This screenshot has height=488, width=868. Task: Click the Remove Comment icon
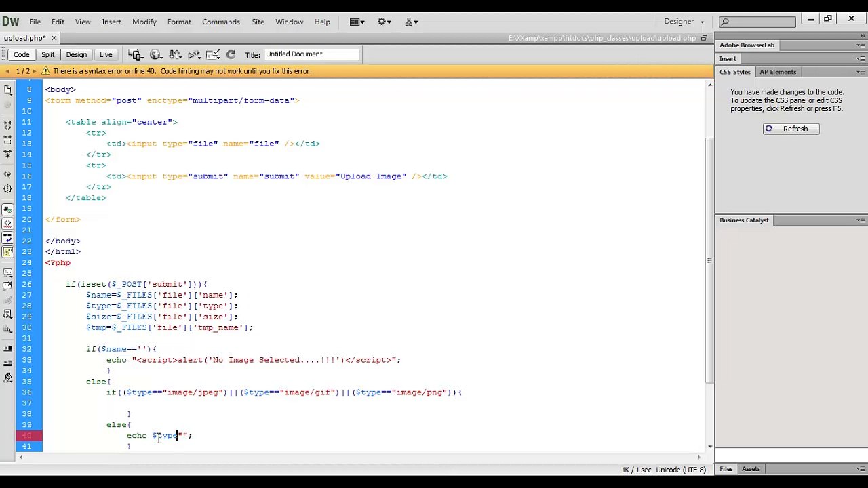pos(8,287)
